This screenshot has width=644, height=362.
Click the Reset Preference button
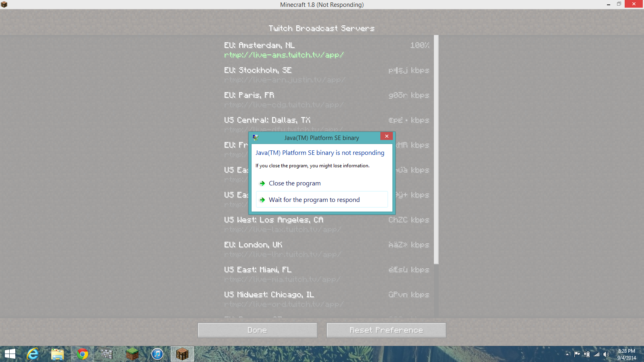point(386,330)
